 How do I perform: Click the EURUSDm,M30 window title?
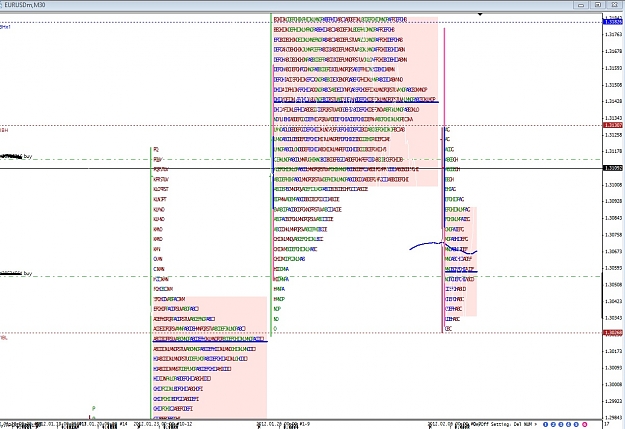pos(25,5)
